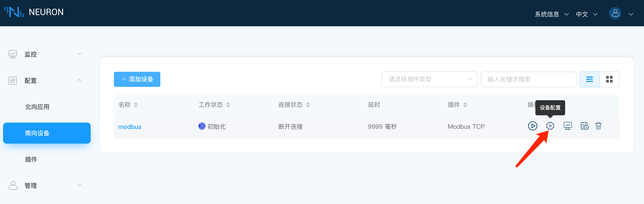Open the 中文 language dropdown
The height and width of the screenshot is (204, 644).
tap(586, 14)
